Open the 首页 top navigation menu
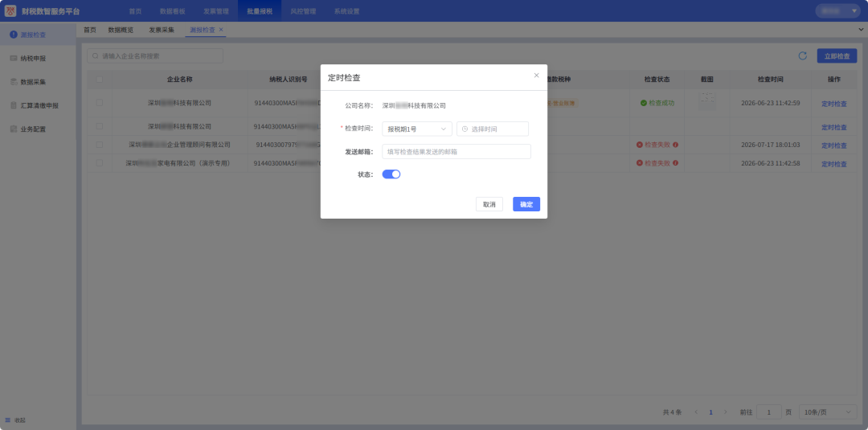 [x=135, y=11]
